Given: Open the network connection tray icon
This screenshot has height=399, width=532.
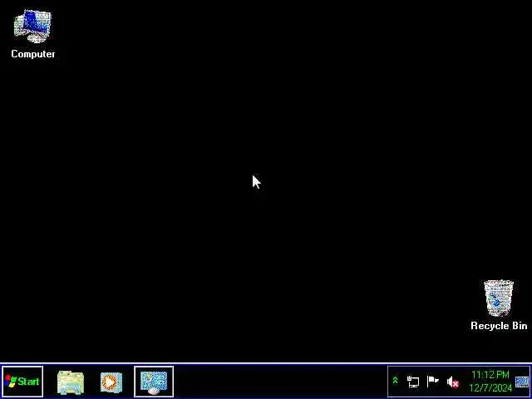Looking at the screenshot, I should pos(413,382).
